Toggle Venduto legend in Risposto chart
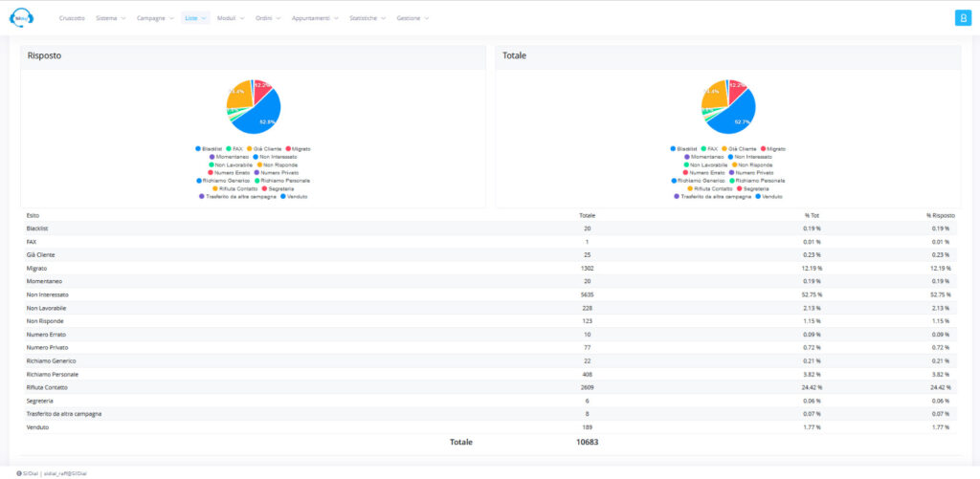The width and height of the screenshot is (980, 479). (293, 196)
